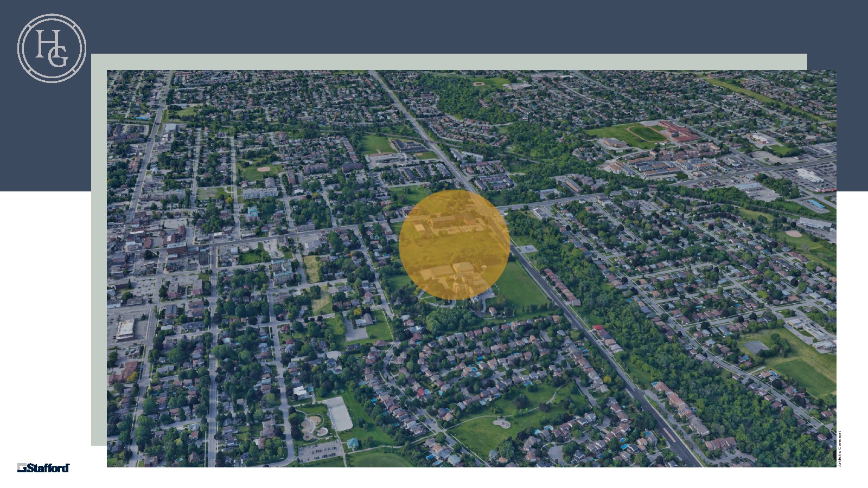
Task: Click the oval running track on map
Action: (x=644, y=133)
